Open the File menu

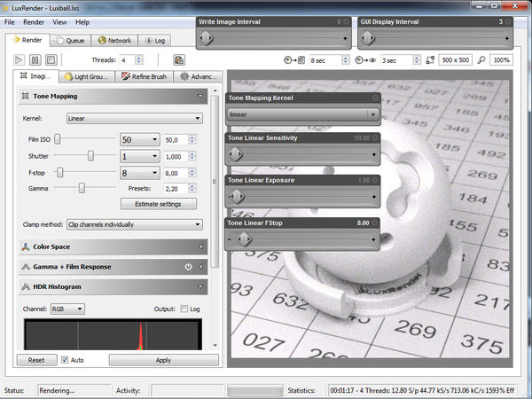coord(9,22)
